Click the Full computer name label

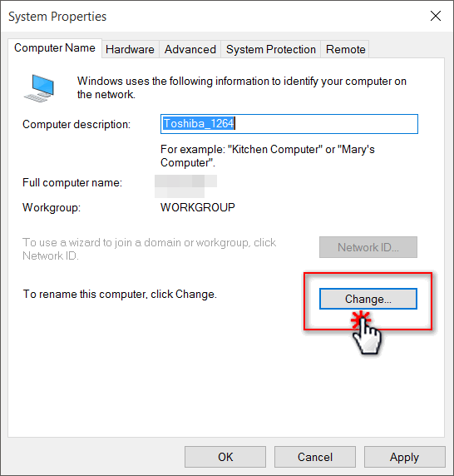[x=72, y=183]
